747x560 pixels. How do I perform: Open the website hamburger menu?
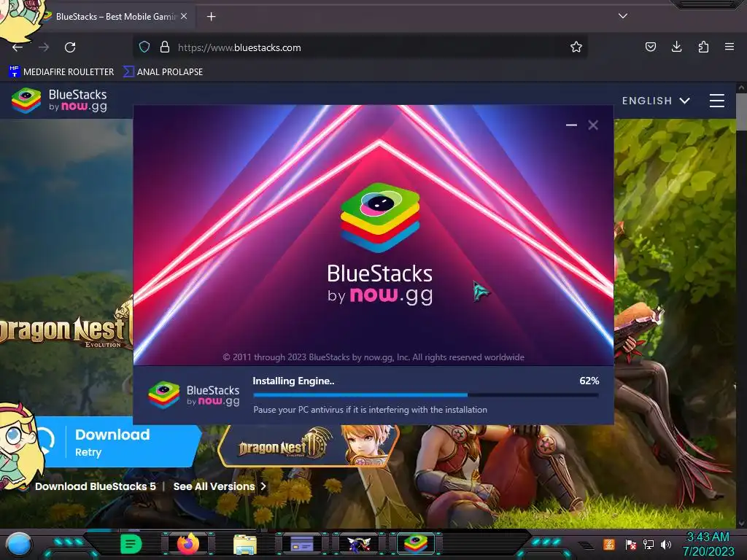(x=717, y=101)
